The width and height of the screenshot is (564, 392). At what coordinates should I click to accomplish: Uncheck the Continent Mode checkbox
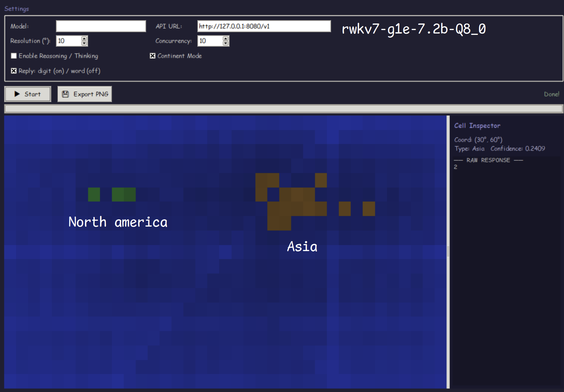(153, 56)
